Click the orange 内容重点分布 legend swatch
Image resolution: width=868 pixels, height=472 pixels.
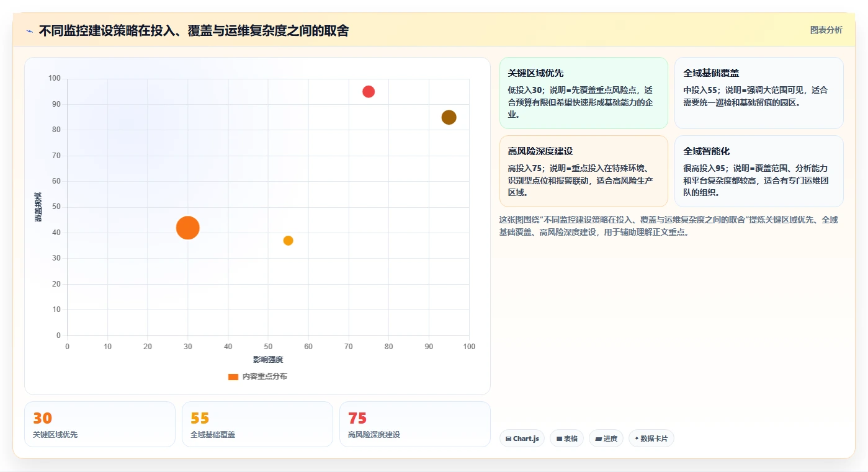click(x=233, y=376)
